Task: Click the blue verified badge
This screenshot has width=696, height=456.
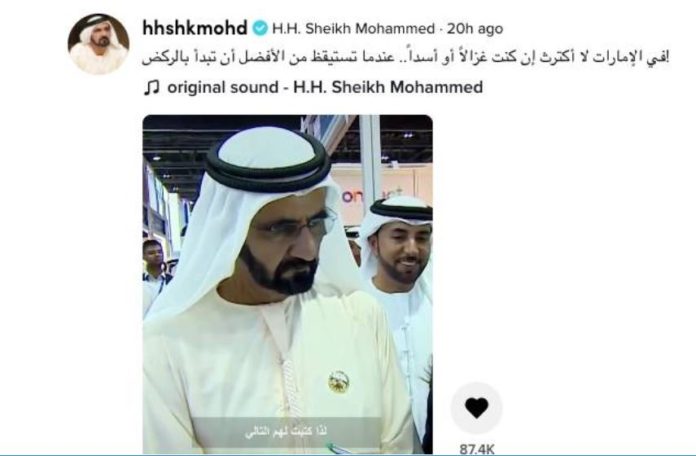Action: pos(260,28)
